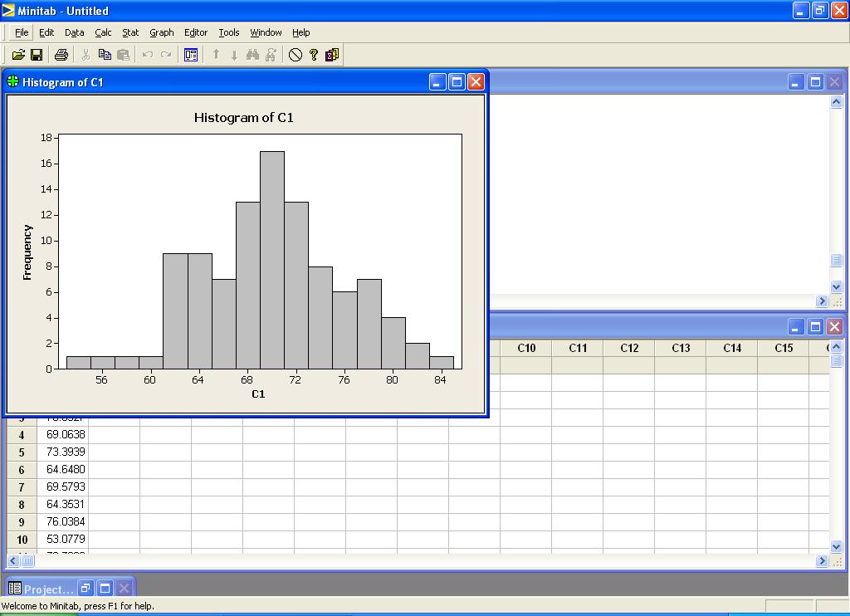
Task: Click the Save Project floppy disk icon
Action: [x=37, y=55]
